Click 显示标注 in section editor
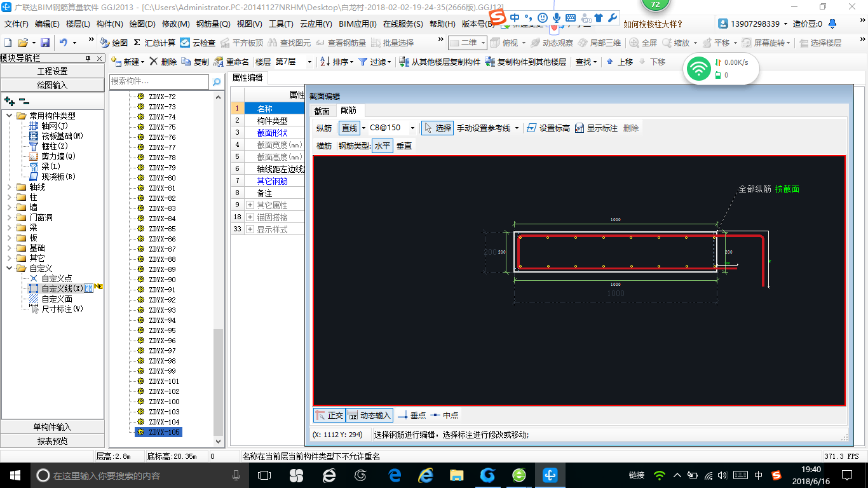868x488 pixels. pyautogui.click(x=596, y=128)
